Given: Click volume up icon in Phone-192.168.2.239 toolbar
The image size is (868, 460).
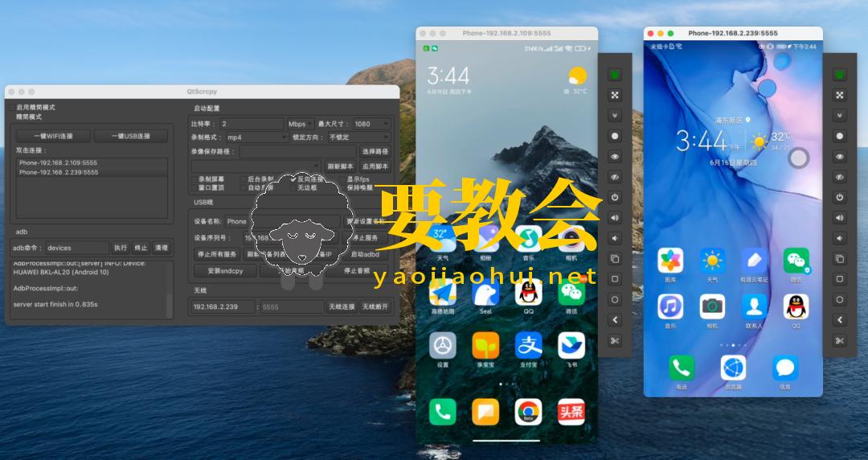Looking at the screenshot, I should click(x=840, y=218).
